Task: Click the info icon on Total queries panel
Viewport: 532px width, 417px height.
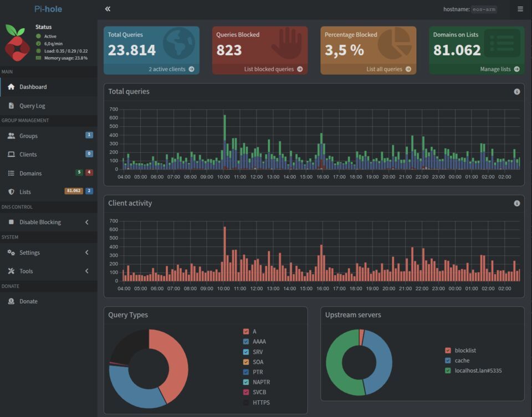Action: tap(516, 92)
